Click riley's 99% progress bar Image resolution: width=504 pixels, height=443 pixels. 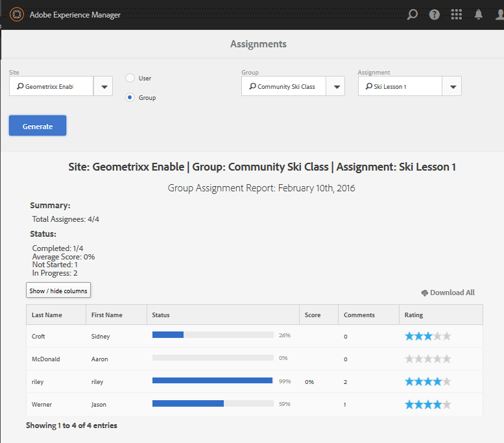212,381
